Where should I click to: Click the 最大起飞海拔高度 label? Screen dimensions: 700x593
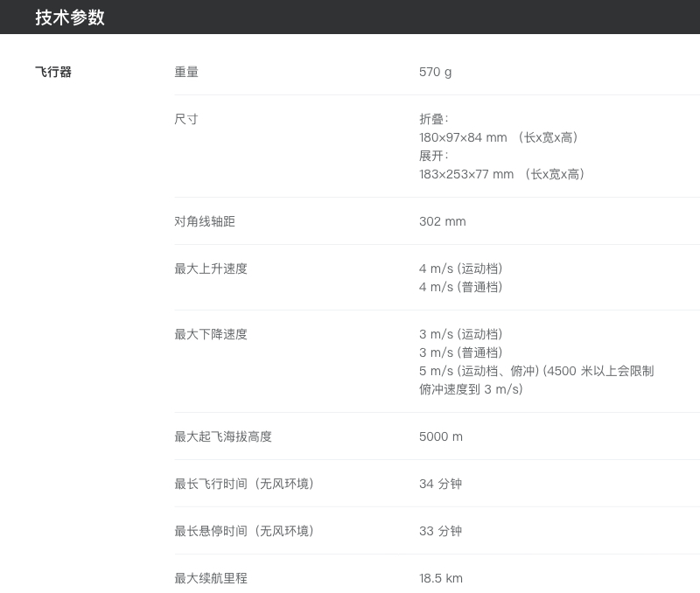tap(229, 436)
